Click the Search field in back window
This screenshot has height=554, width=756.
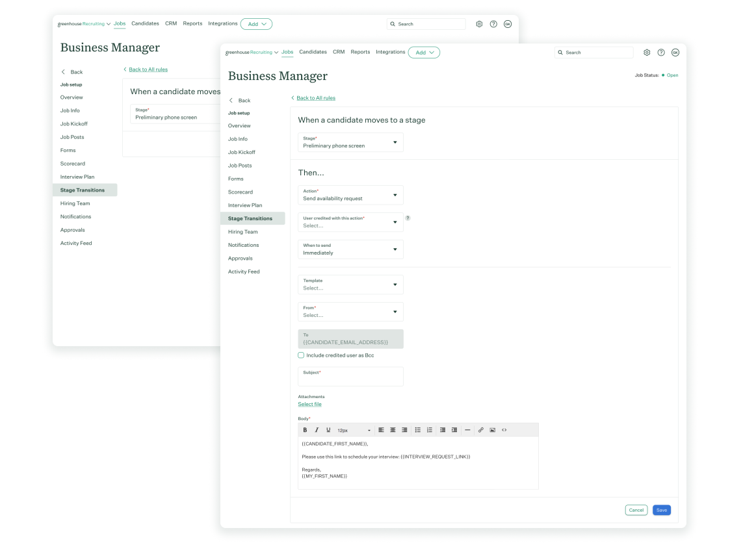click(426, 24)
